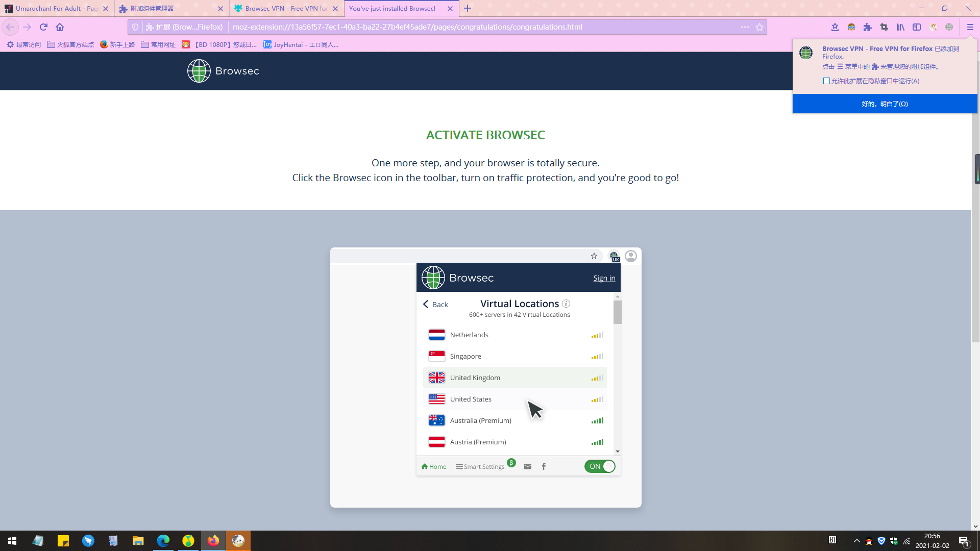This screenshot has width=980, height=551.
Task: Open the 新手上路 bookmark
Action: tap(117, 44)
